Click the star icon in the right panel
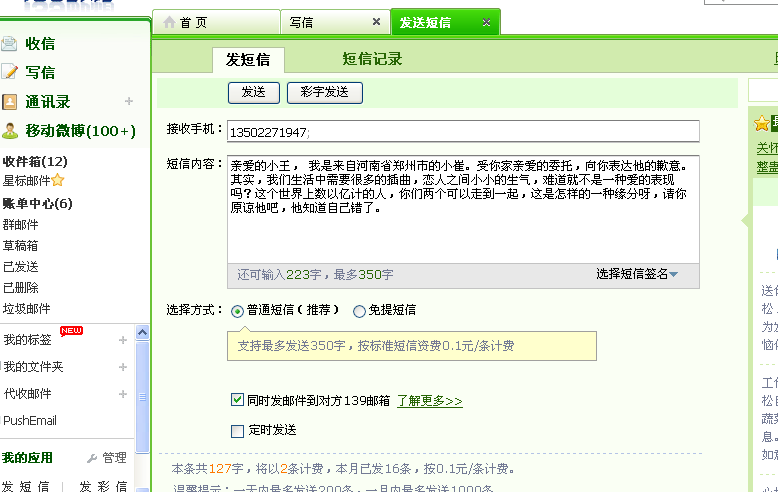The width and height of the screenshot is (778, 492). pos(761,123)
